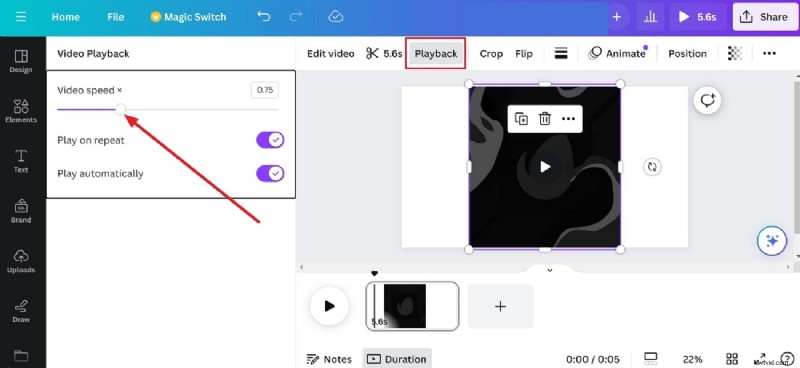Click the Share button
Image resolution: width=800 pixels, height=368 pixels.
764,17
